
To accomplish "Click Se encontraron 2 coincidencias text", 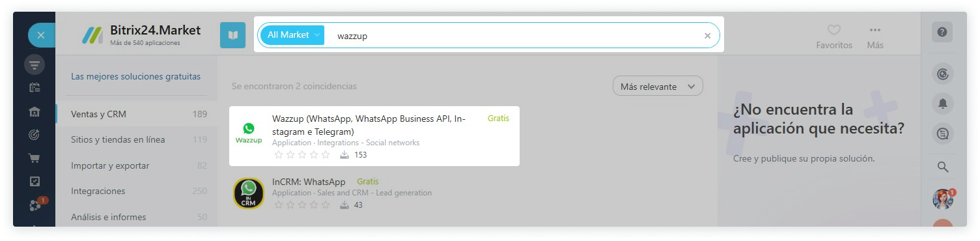I will pyautogui.click(x=294, y=86).
